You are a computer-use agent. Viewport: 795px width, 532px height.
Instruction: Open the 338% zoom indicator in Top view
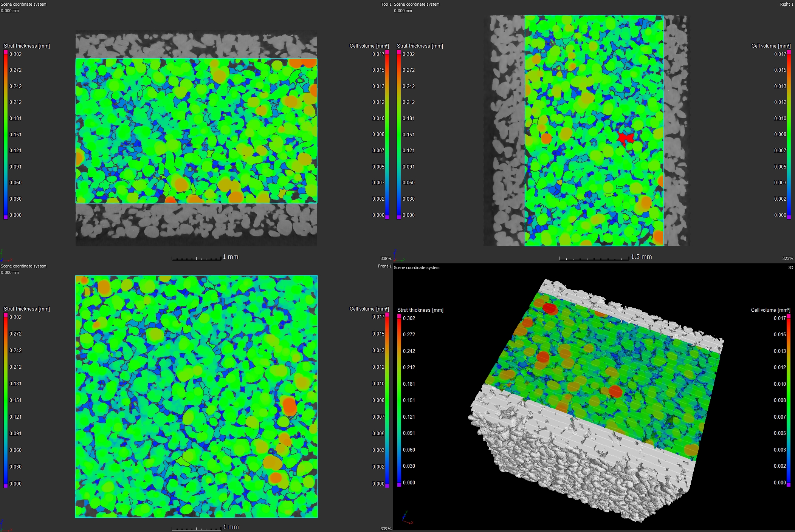pos(386,258)
